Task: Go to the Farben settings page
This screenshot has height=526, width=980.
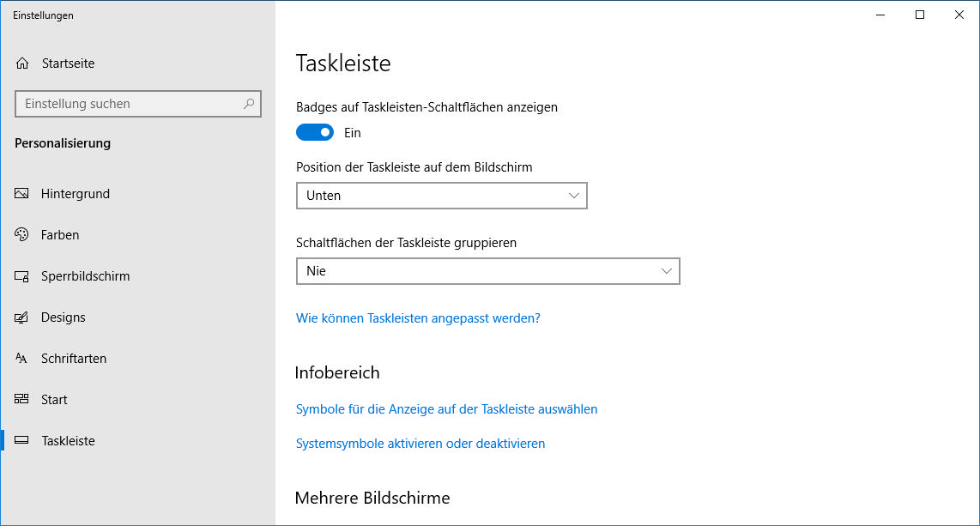Action: point(60,235)
